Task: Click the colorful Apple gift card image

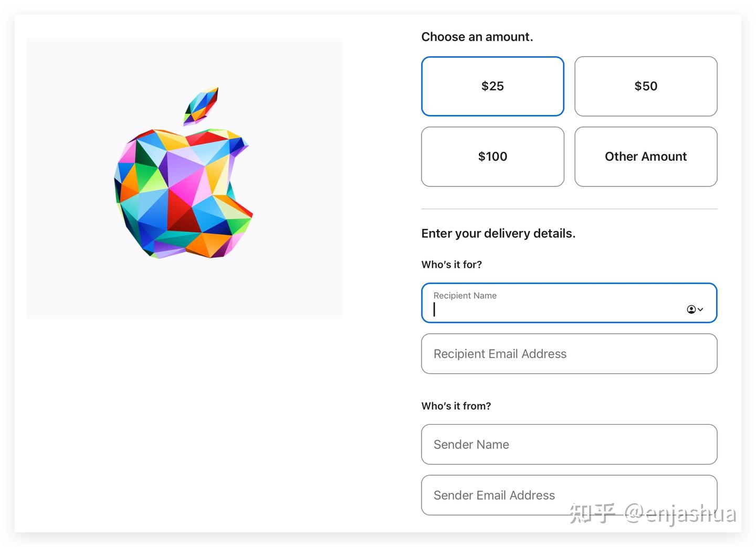Action: 184,178
